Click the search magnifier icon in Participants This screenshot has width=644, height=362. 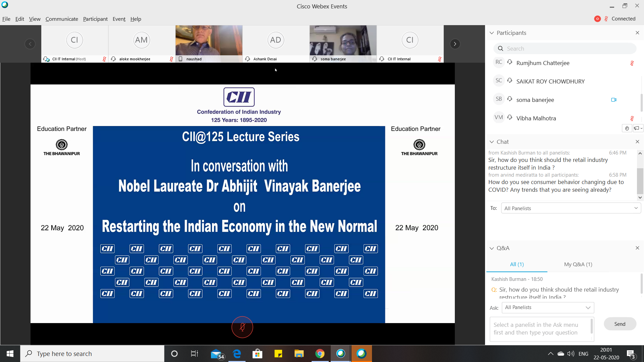500,49
